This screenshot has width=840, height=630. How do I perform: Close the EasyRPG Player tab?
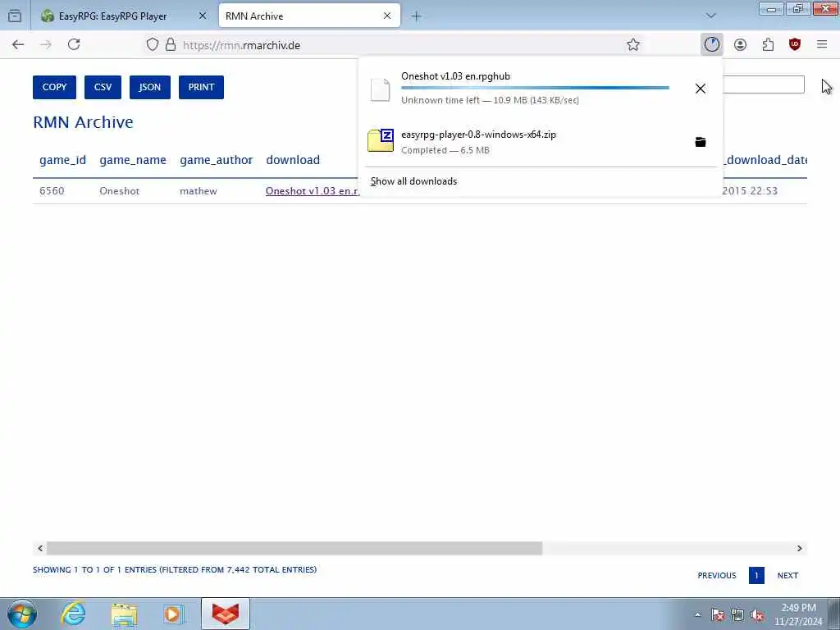click(x=203, y=16)
